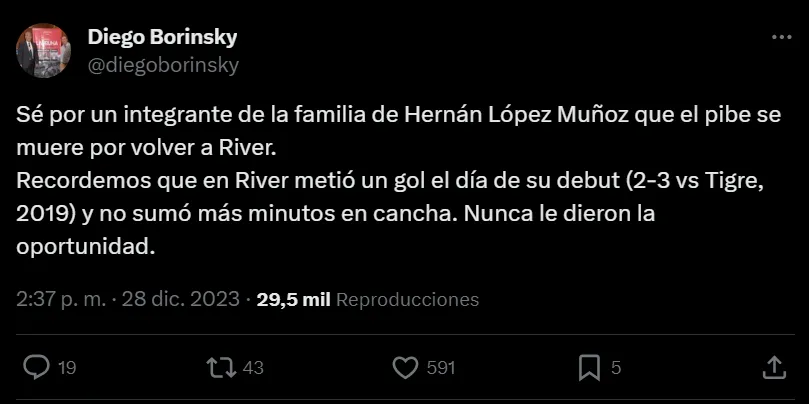Click the bookmark count of 5
Image resolution: width=809 pixels, height=404 pixels.
click(616, 368)
